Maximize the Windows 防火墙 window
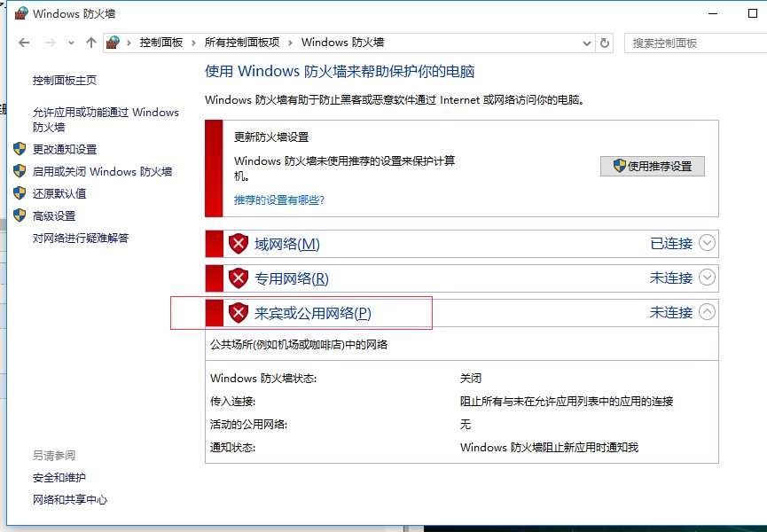The width and height of the screenshot is (767, 532). click(x=753, y=13)
